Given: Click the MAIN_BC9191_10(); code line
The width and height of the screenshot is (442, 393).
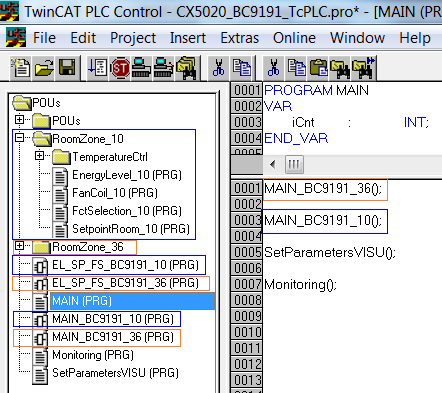Looking at the screenshot, I should tap(323, 221).
